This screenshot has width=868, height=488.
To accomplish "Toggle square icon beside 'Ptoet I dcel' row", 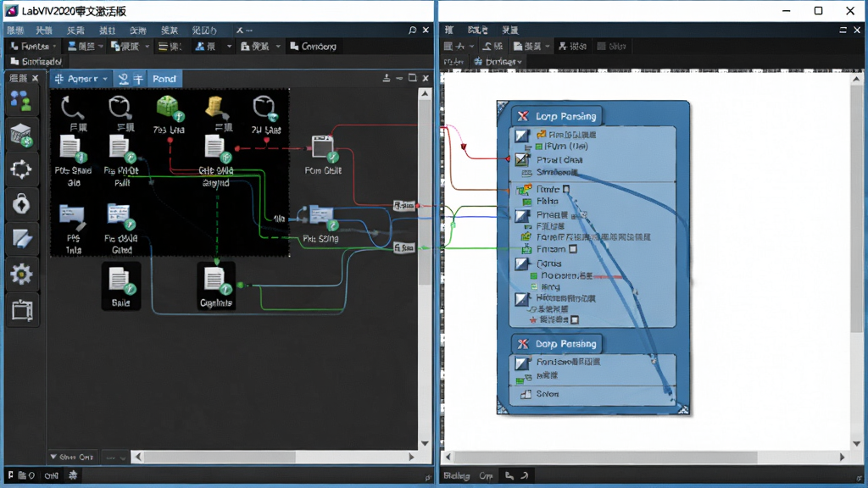I will click(x=521, y=159).
